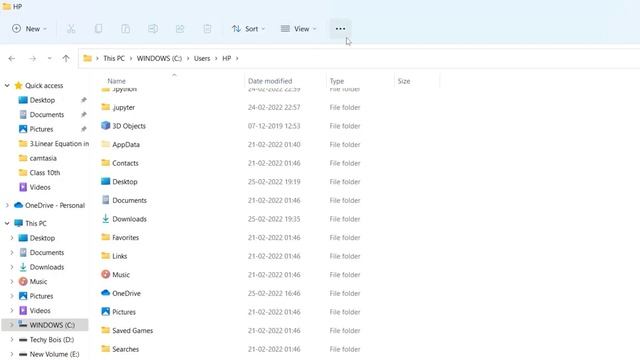Viewport: 640px width, 360px height.
Task: Open Desktop under Quick access
Action: point(42,100)
